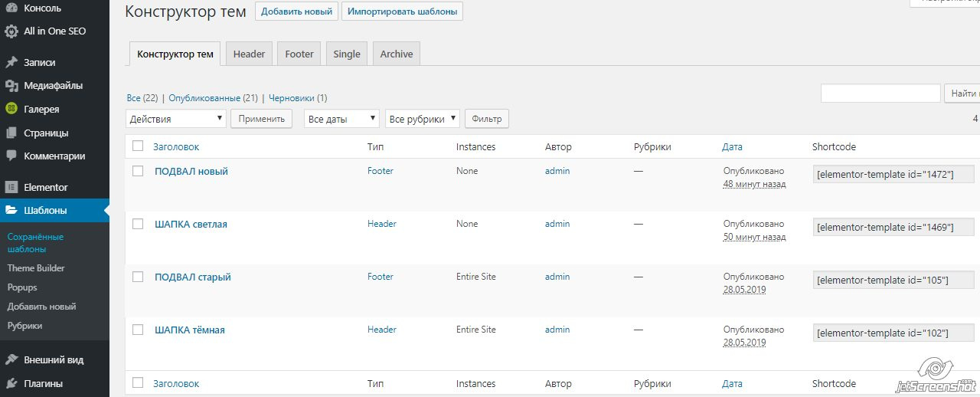
Task: Tick checkbox for ПОДВАЛ старый
Action: [138, 277]
